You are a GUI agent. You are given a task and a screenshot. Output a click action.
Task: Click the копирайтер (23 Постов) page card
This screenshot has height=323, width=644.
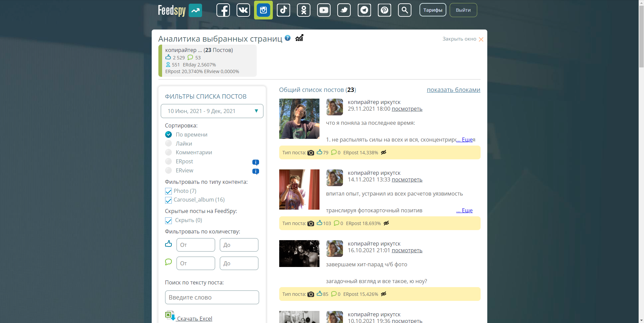[207, 61]
